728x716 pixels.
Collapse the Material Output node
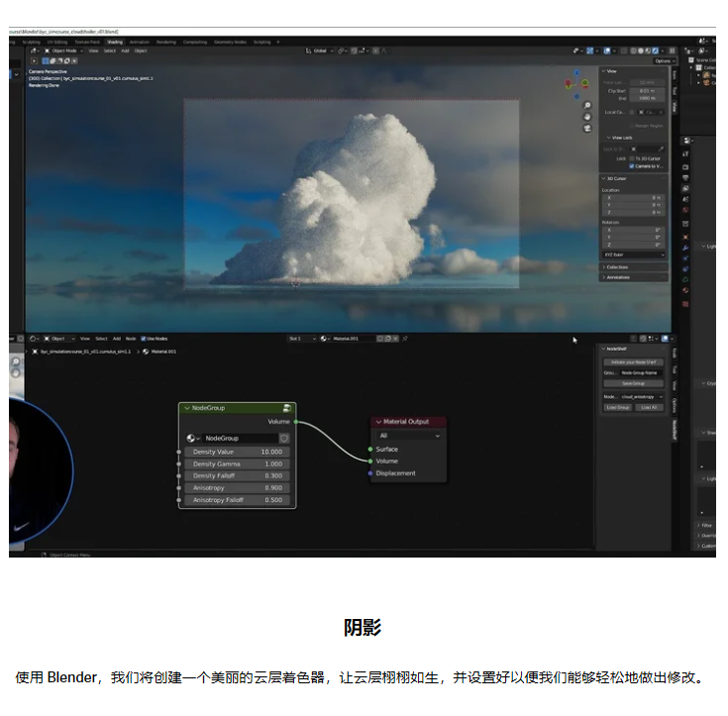pos(378,422)
